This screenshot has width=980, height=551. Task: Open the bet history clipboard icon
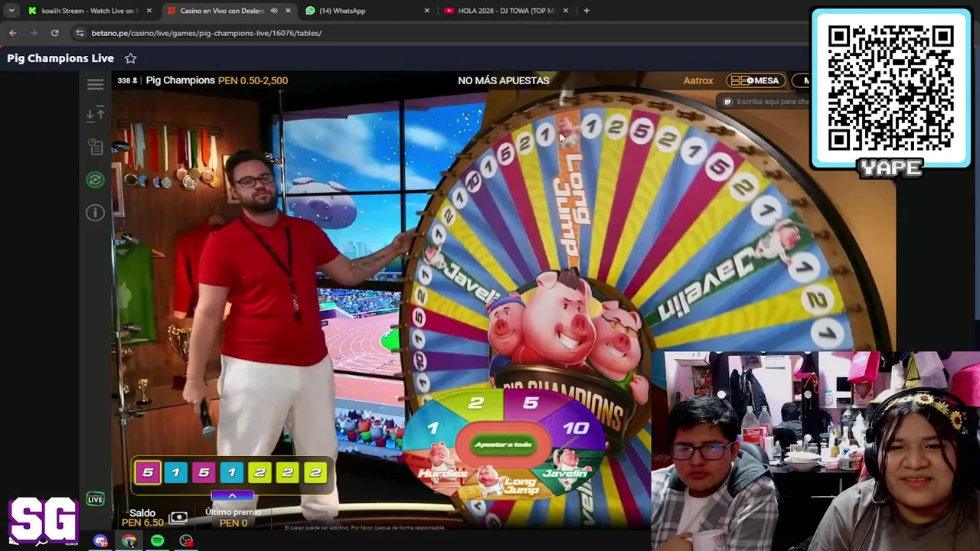(95, 147)
